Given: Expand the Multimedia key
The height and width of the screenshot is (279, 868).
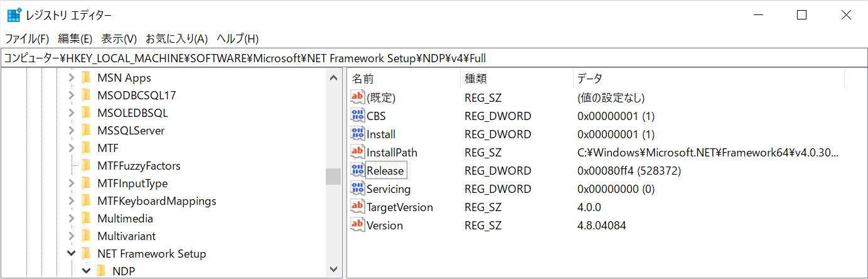Looking at the screenshot, I should click(72, 219).
